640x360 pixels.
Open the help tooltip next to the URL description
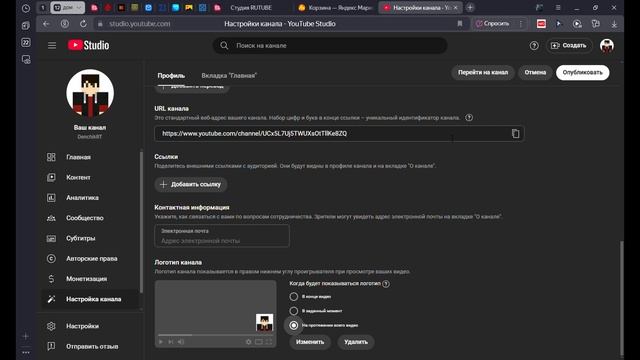coord(469,118)
